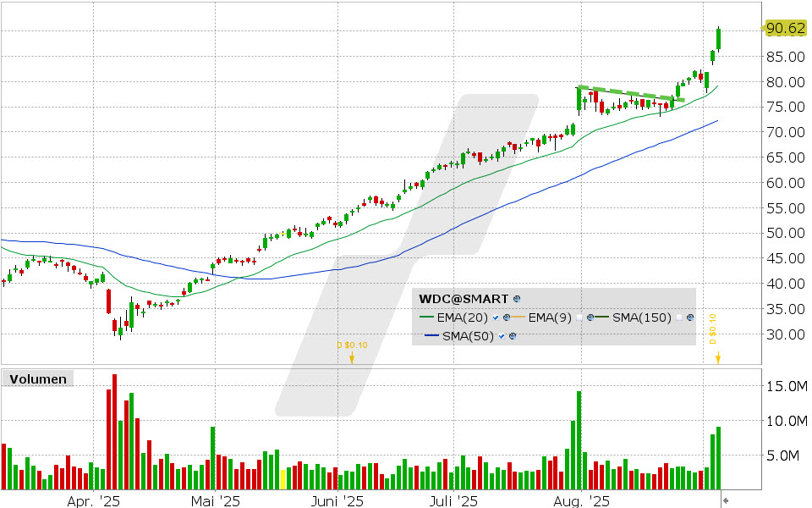Uncheck the EMA(20) visibility checkbox
Screen dimensions: 812x508
497,317
